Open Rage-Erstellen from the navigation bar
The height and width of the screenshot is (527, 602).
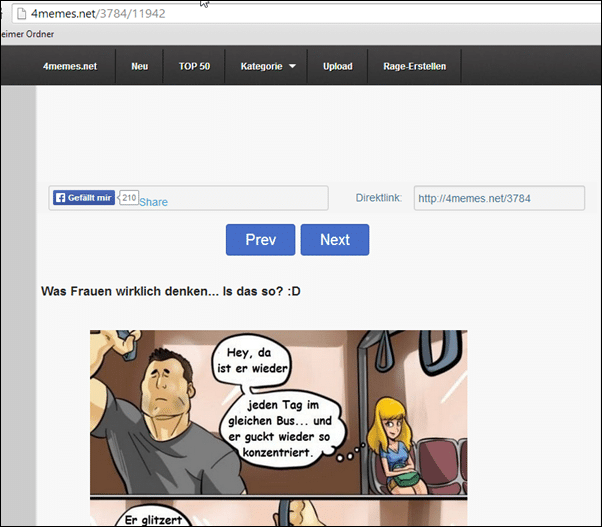tap(415, 66)
